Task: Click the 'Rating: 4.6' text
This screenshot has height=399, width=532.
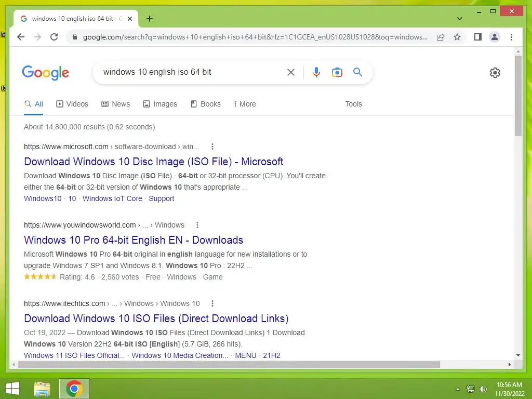Action: point(77,277)
